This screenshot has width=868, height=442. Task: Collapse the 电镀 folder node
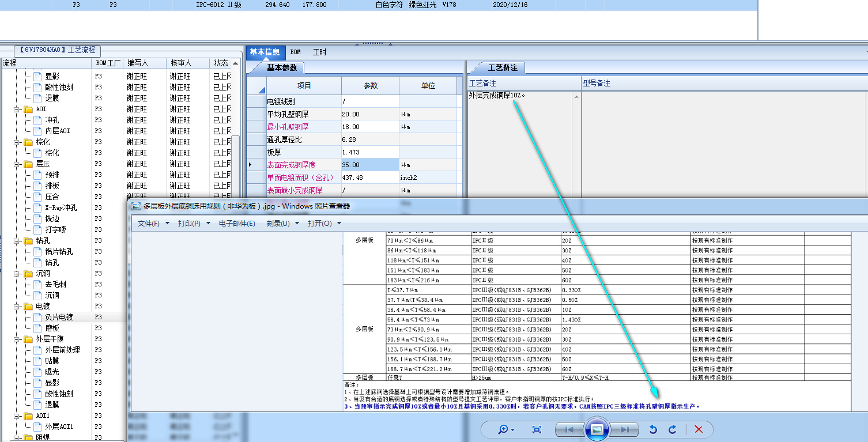click(18, 306)
